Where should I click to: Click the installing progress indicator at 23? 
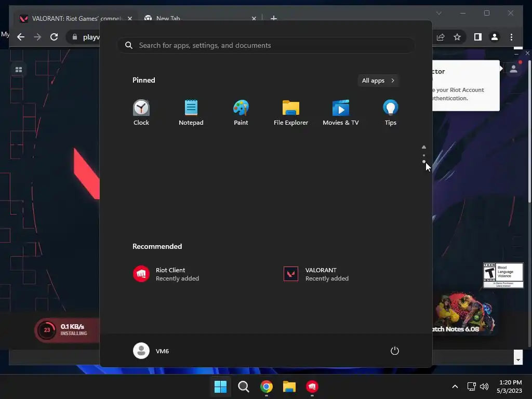coord(47,330)
